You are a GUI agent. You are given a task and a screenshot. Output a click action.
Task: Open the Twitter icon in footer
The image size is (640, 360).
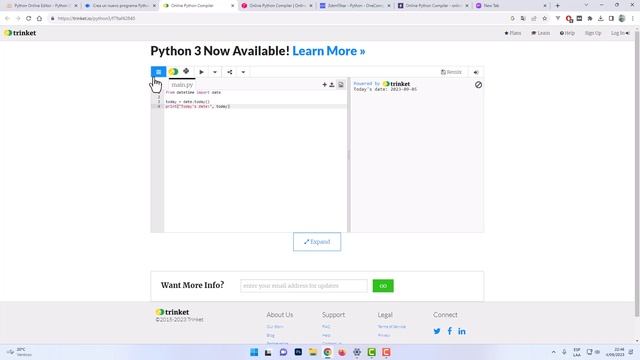pos(437,331)
